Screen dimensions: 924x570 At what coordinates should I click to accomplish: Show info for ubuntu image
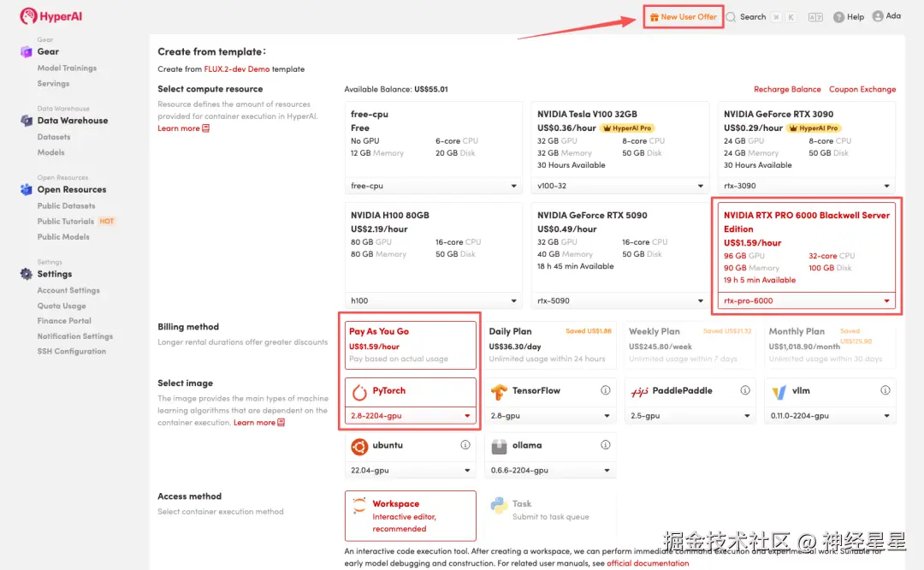[x=465, y=445]
